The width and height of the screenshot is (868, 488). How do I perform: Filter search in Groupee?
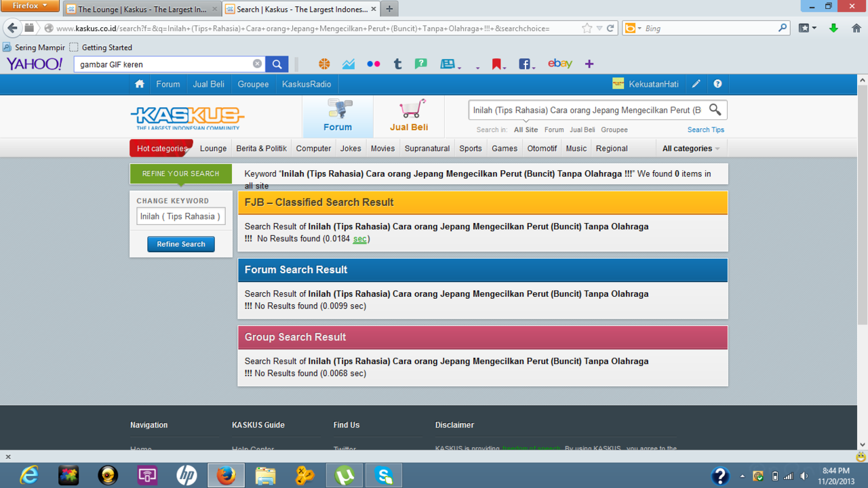click(614, 129)
